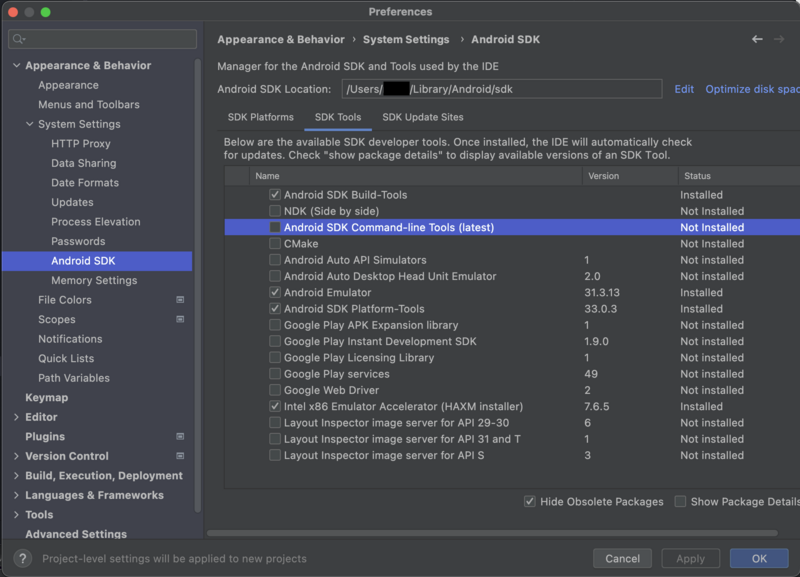The height and width of the screenshot is (577, 800).
Task: Toggle Hide Obsolete Packages checkbox
Action: (530, 501)
